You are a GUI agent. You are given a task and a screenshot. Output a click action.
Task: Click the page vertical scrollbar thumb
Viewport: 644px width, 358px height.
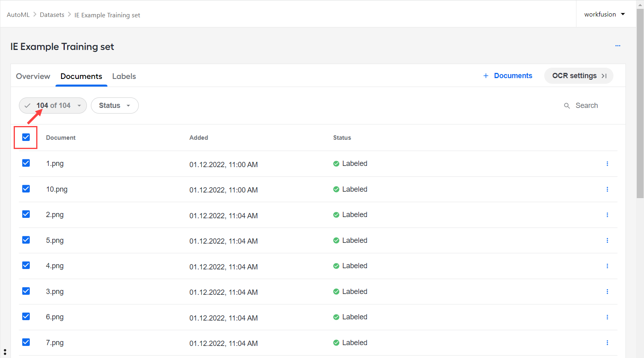[x=640, y=103]
